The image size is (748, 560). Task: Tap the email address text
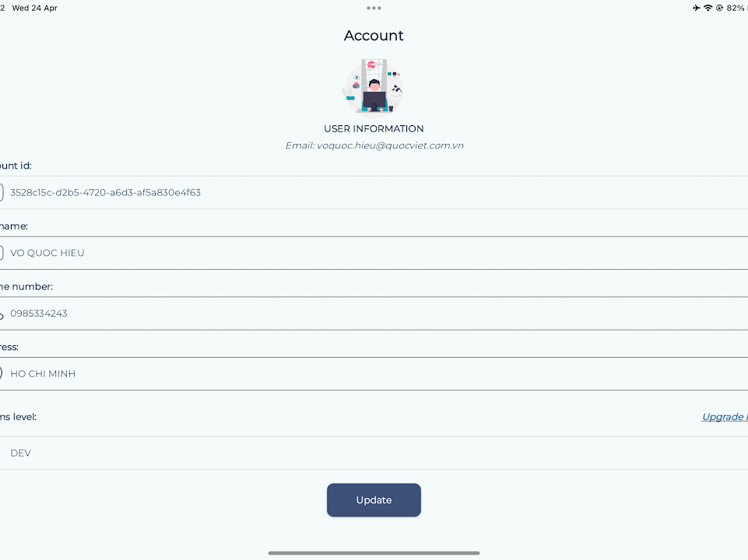tap(374, 145)
